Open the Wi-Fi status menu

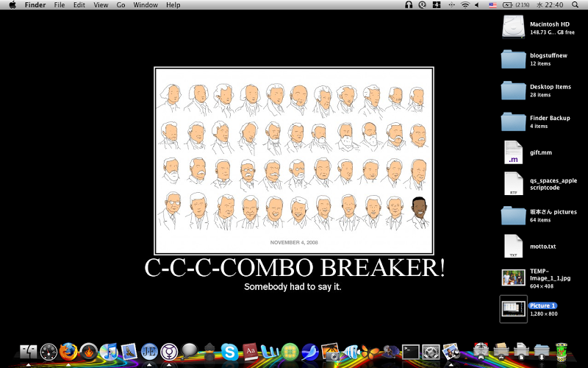(465, 5)
